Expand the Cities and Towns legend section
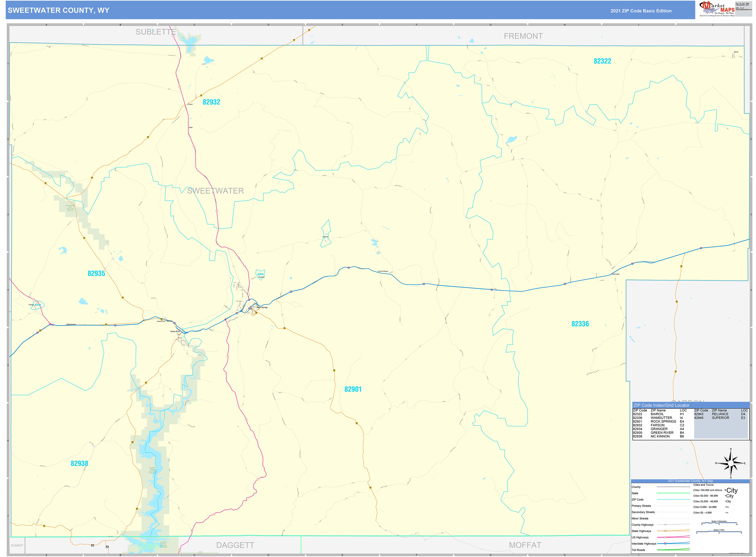 click(703, 485)
